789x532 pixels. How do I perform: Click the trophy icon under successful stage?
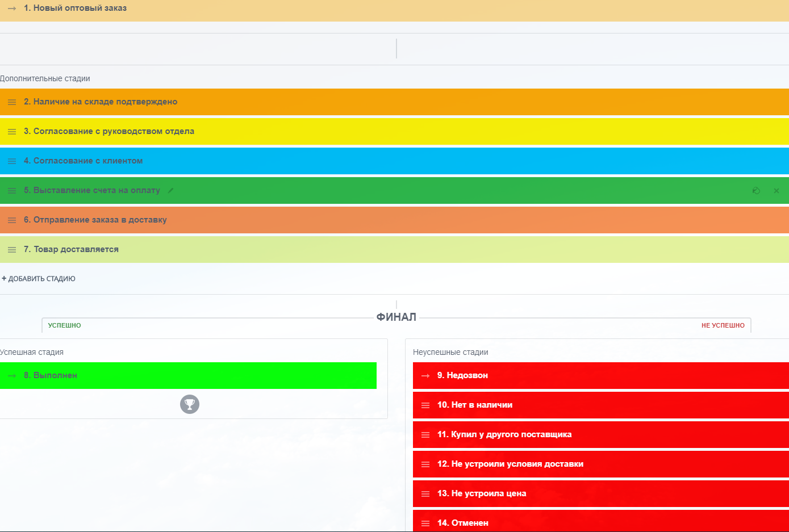(x=190, y=404)
